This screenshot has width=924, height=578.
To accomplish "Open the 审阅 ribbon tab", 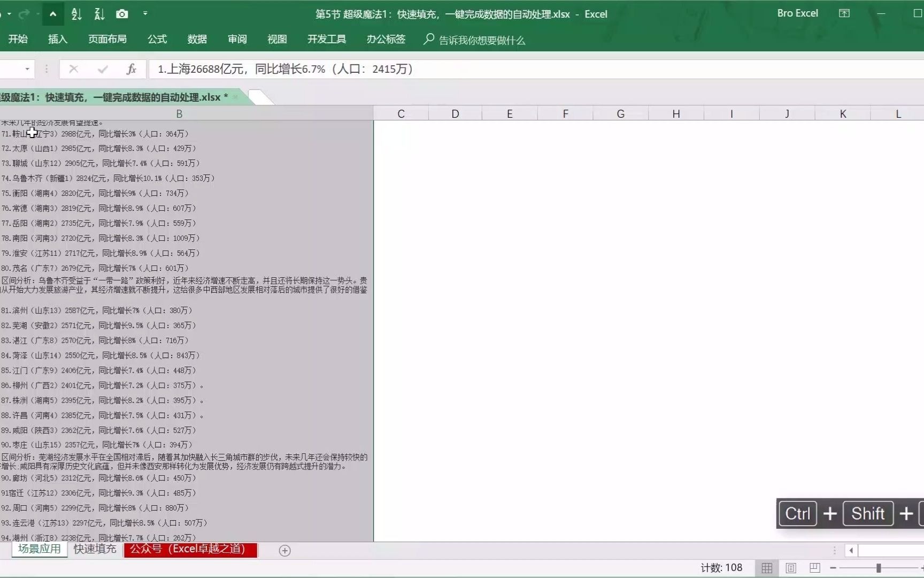I will [237, 39].
